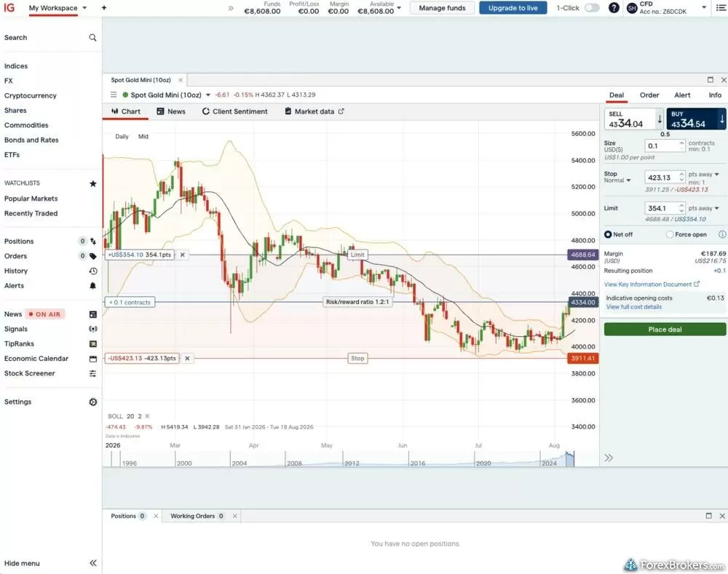Click the Mid price type selector
This screenshot has height=574, width=728.
tap(143, 137)
